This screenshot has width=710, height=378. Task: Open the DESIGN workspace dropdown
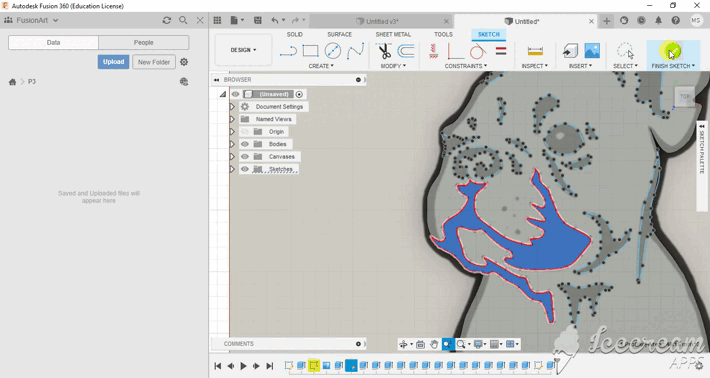click(x=243, y=50)
